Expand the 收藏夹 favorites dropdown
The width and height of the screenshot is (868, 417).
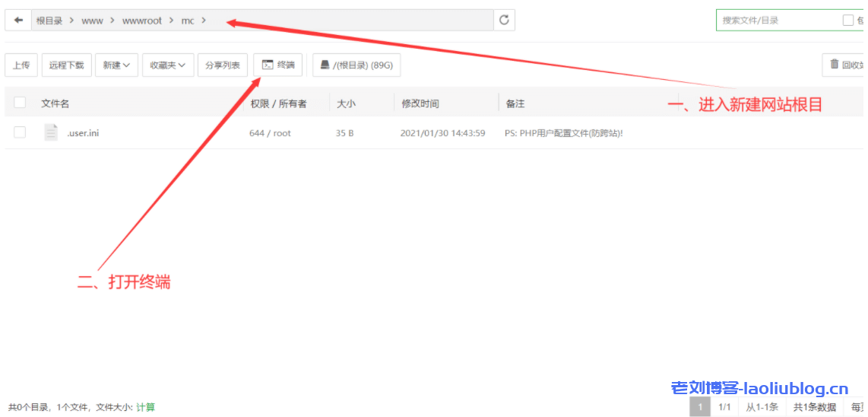(171, 65)
